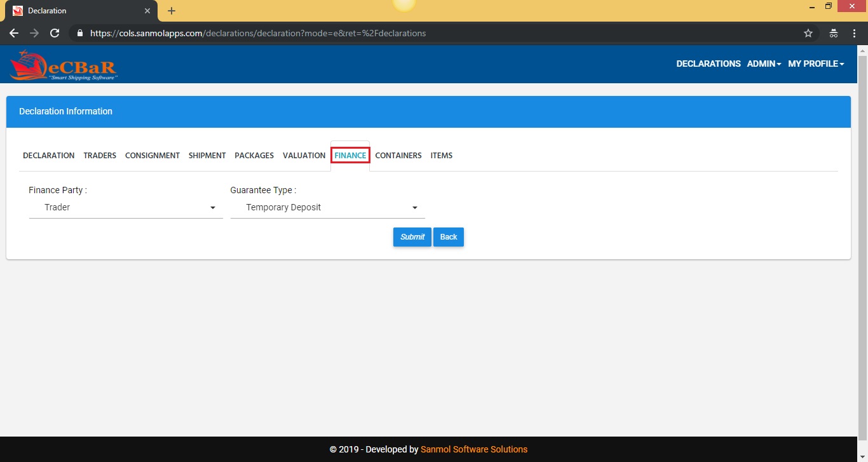The height and width of the screenshot is (462, 868).
Task: Click the 'Guarantee Type :' label
Action: pyautogui.click(x=263, y=190)
